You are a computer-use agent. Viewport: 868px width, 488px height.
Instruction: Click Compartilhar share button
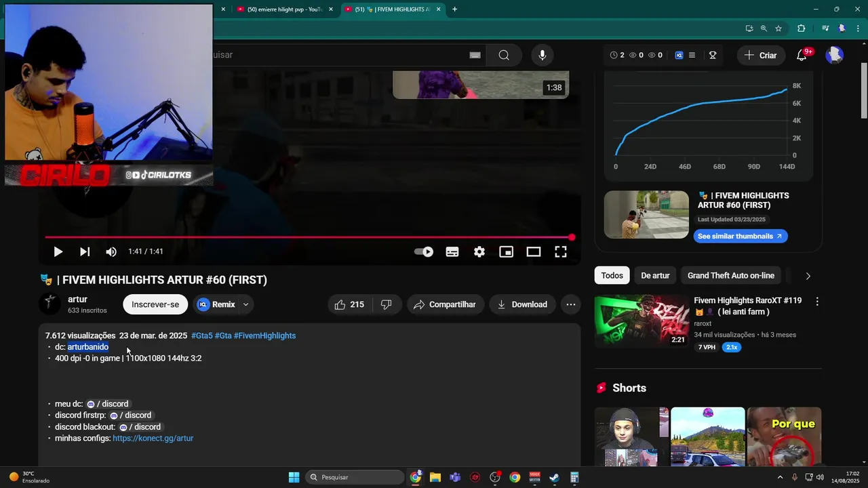446,304
